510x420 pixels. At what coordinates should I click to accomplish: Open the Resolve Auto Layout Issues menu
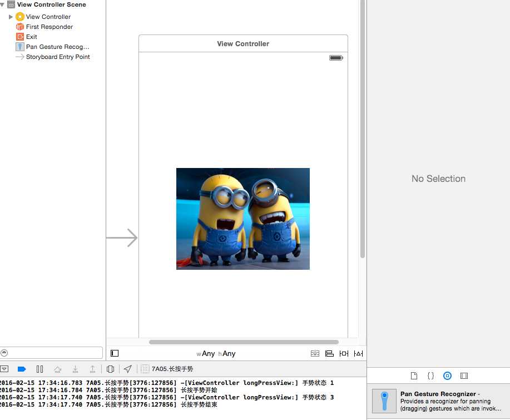coord(358,353)
